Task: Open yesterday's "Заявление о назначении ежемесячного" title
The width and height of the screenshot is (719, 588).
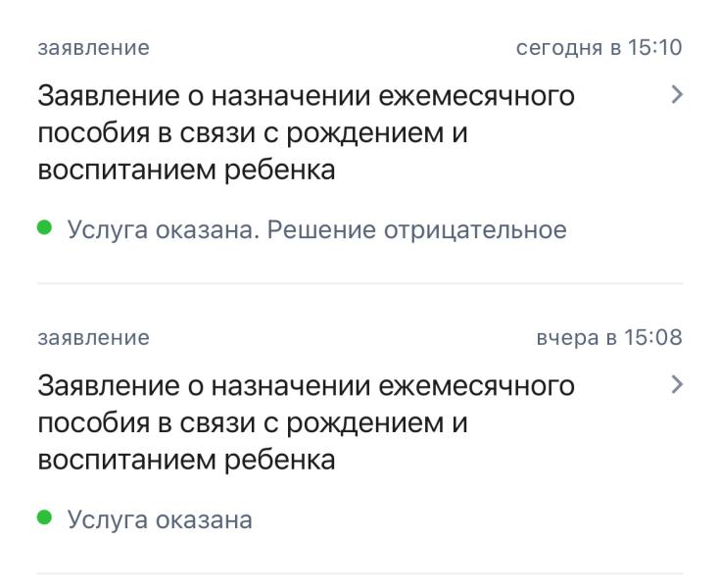Action: [306, 387]
